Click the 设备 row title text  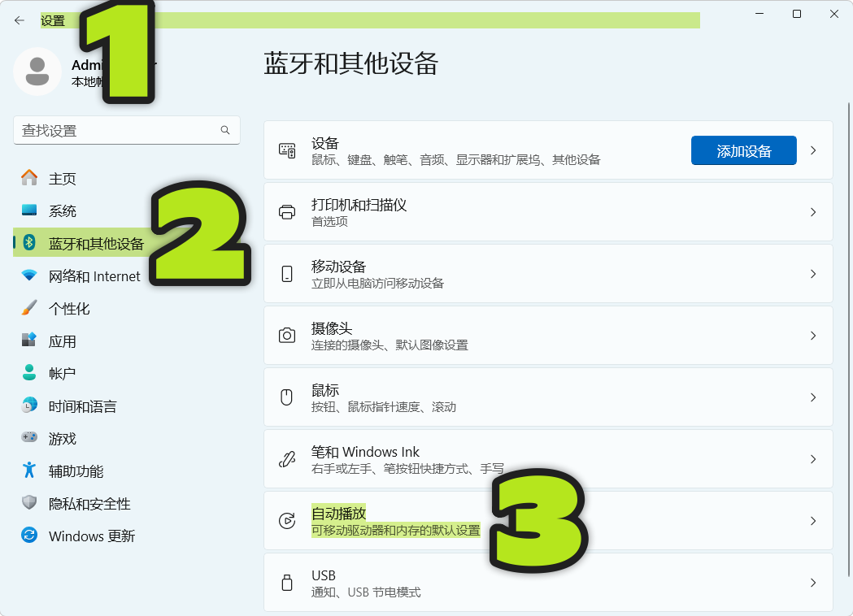pos(325,143)
